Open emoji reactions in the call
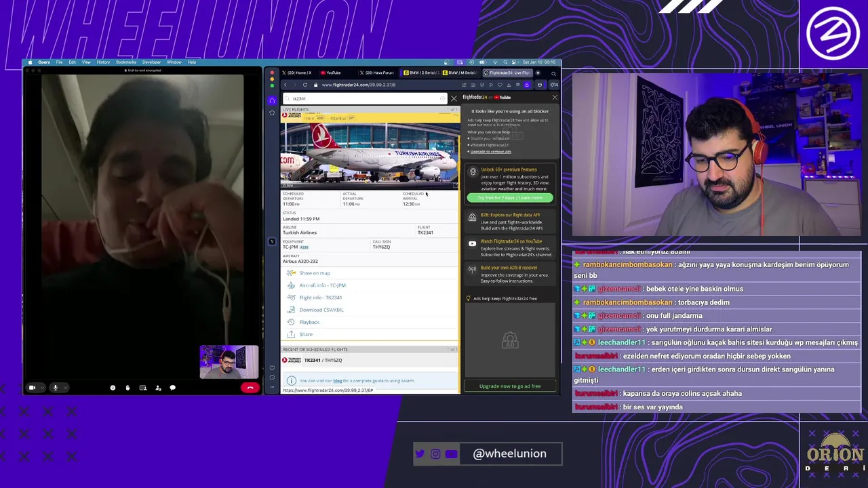This screenshot has width=868, height=488. click(x=113, y=388)
